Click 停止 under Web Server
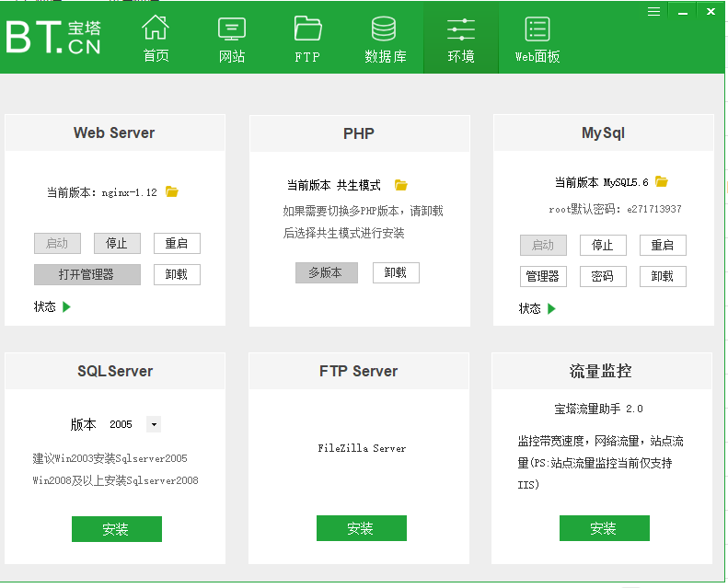This screenshot has width=728, height=588. tap(117, 243)
